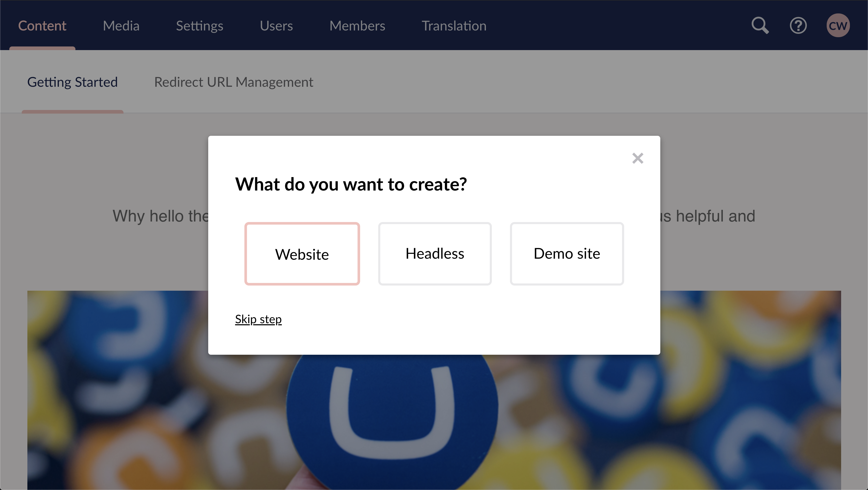Choose the Demo site option

click(567, 254)
